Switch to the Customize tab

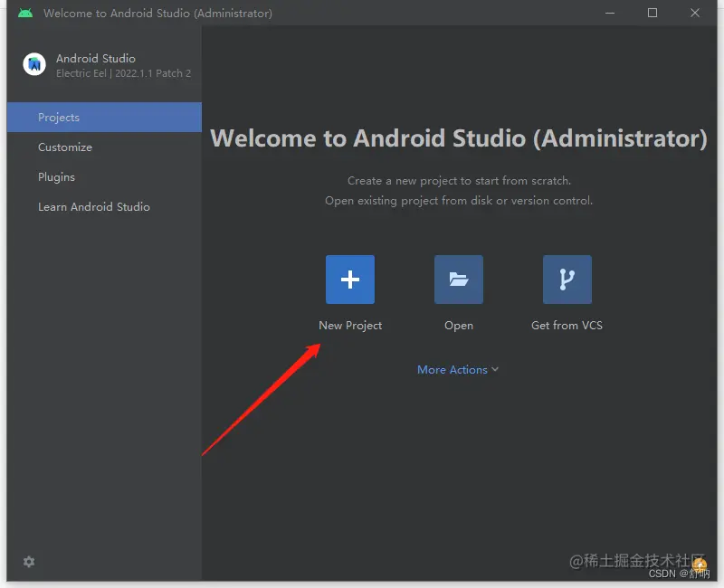[104, 147]
